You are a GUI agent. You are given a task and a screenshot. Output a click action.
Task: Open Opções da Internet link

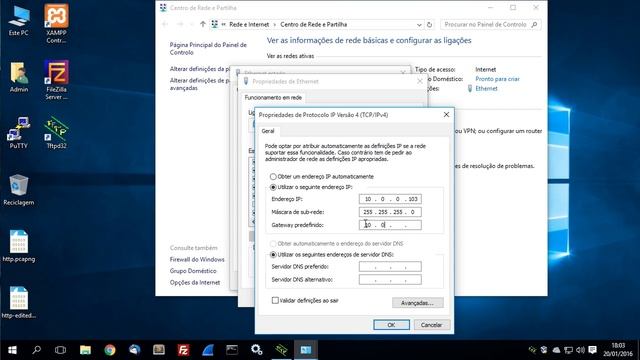195,282
